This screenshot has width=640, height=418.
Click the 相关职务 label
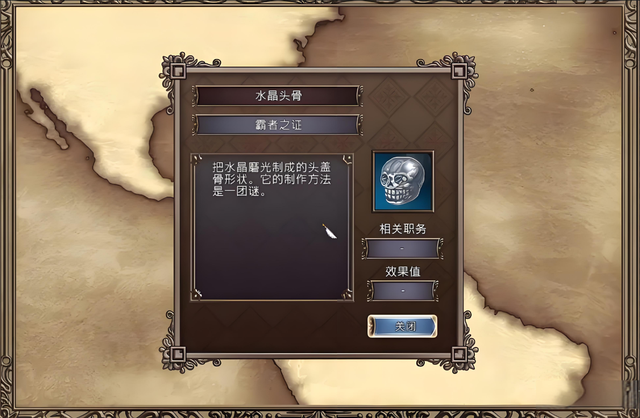tap(403, 229)
